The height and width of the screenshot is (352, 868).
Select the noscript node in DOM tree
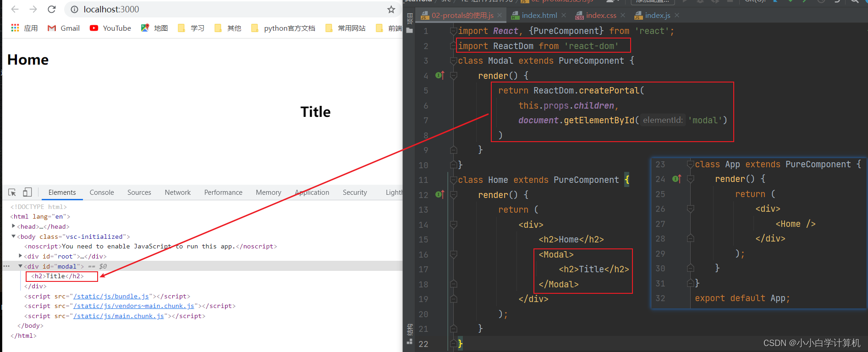click(x=151, y=246)
